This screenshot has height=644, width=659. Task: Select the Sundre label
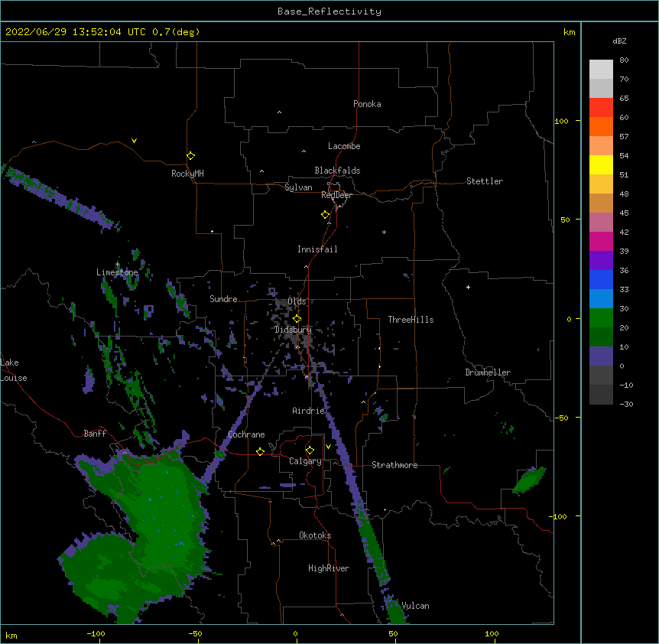click(x=223, y=299)
